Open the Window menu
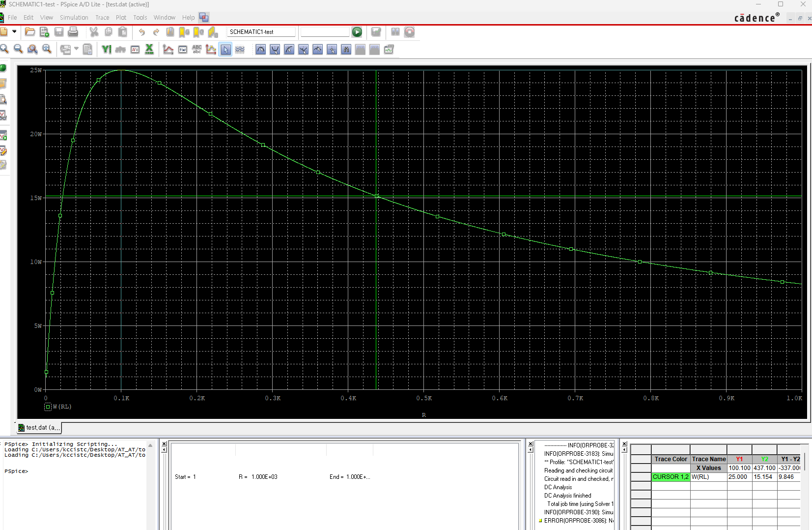The image size is (812, 530). tap(164, 18)
